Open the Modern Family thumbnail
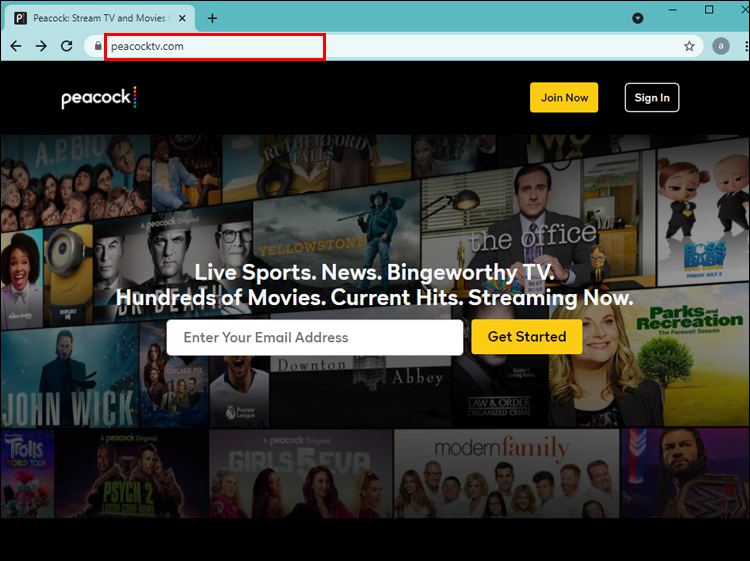This screenshot has height=561, width=750. point(506,473)
